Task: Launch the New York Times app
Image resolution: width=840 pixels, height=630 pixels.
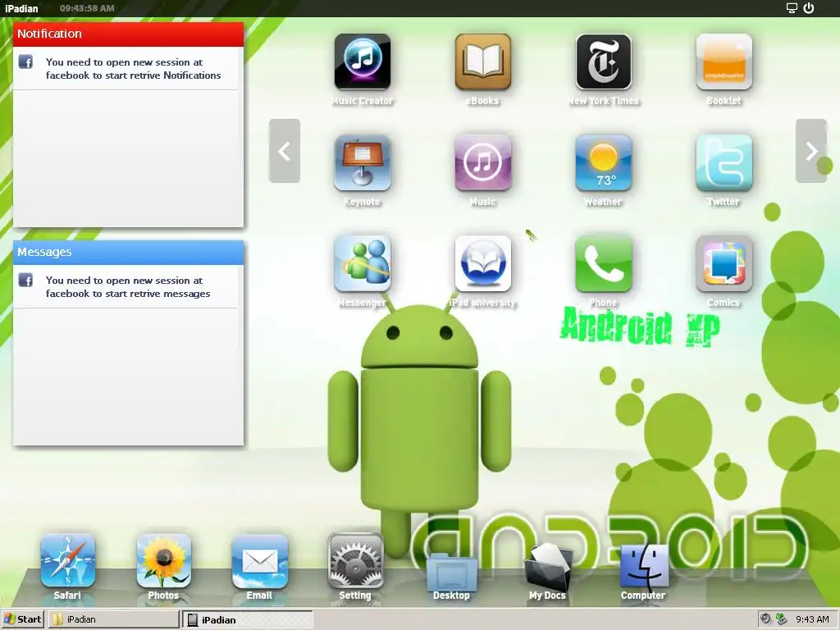Action: [x=603, y=62]
